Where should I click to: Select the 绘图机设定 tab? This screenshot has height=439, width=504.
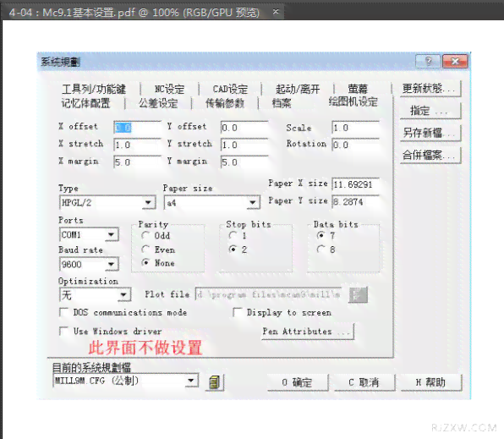pos(353,102)
